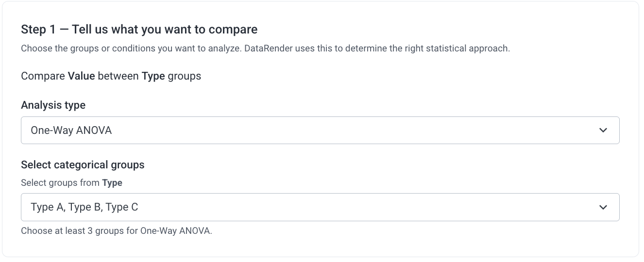Click bold 'Type' in 'Select groups from' line

click(x=112, y=183)
